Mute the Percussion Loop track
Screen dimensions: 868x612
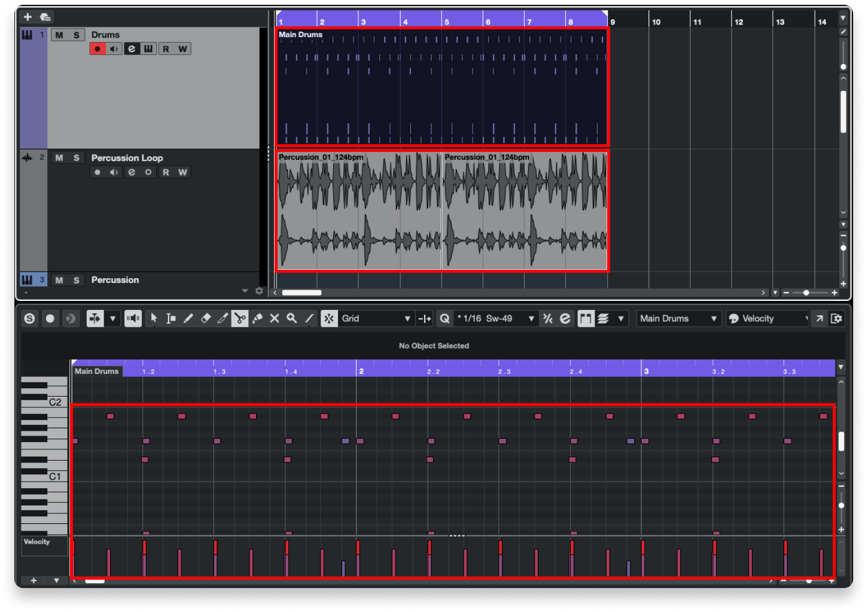click(59, 158)
